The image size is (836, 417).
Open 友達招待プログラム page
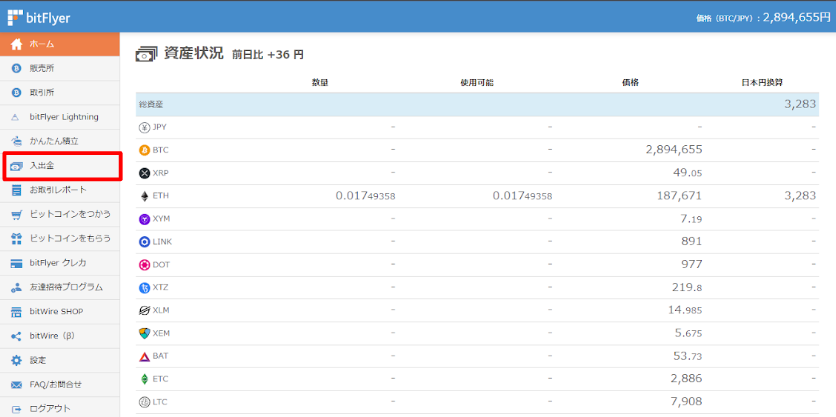click(x=60, y=287)
